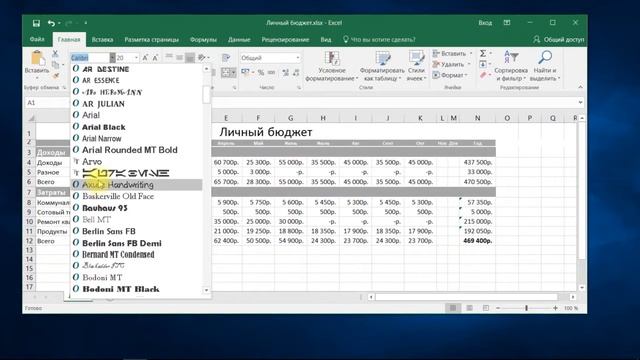The height and width of the screenshot is (360, 640).
Task: Switch to the Вставка tab
Action: 102,40
